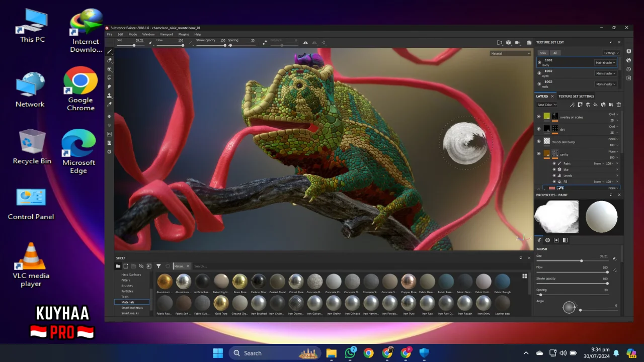This screenshot has height=362, width=644.
Task: Select Smart materials category in shelf
Action: coord(132,308)
